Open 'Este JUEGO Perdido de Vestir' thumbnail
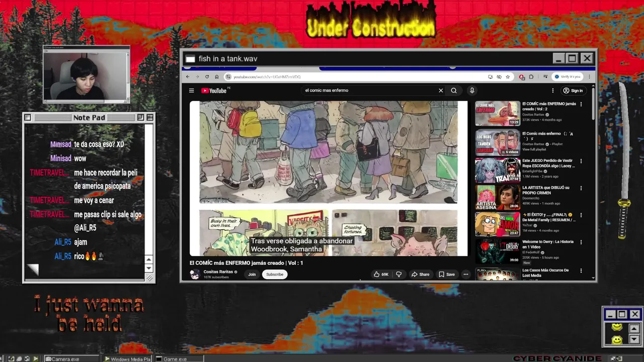This screenshot has height=362, width=644. pyautogui.click(x=498, y=171)
